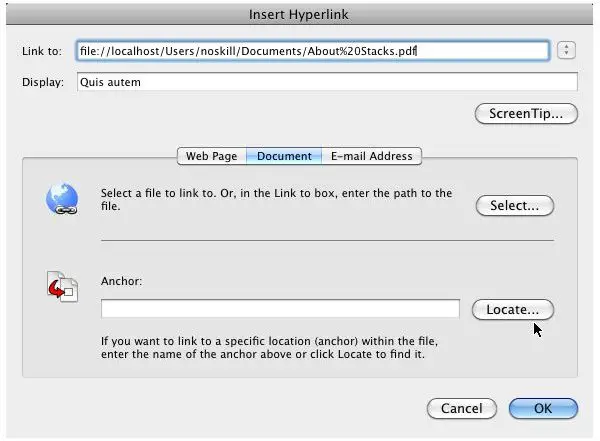
Task: Cancel the Insert Hyperlink dialog
Action: pos(461,408)
